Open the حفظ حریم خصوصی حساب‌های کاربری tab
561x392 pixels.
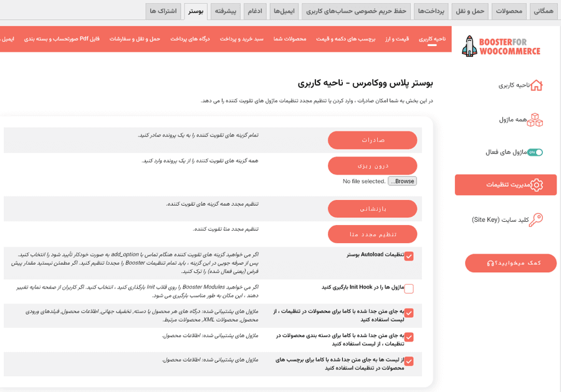356,11
